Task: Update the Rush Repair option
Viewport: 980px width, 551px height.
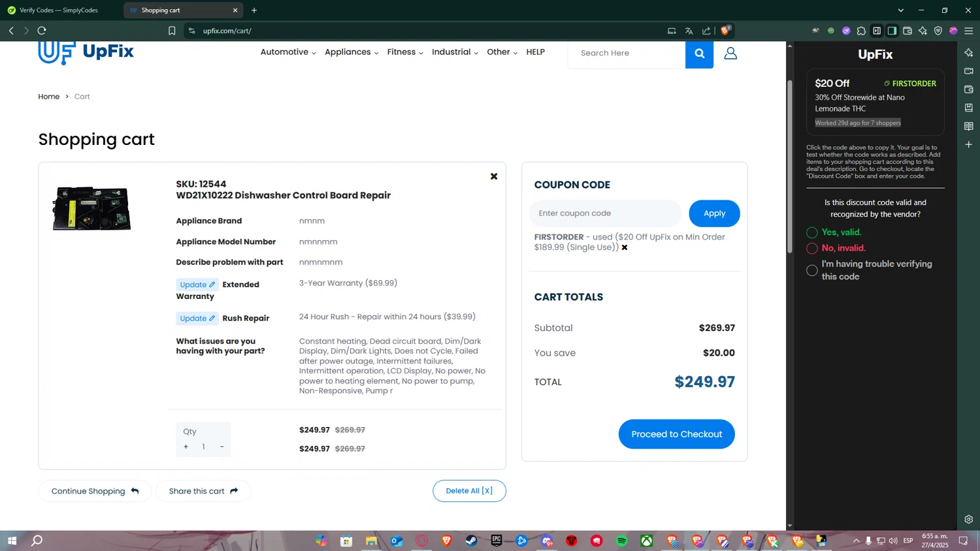Action: (x=197, y=319)
